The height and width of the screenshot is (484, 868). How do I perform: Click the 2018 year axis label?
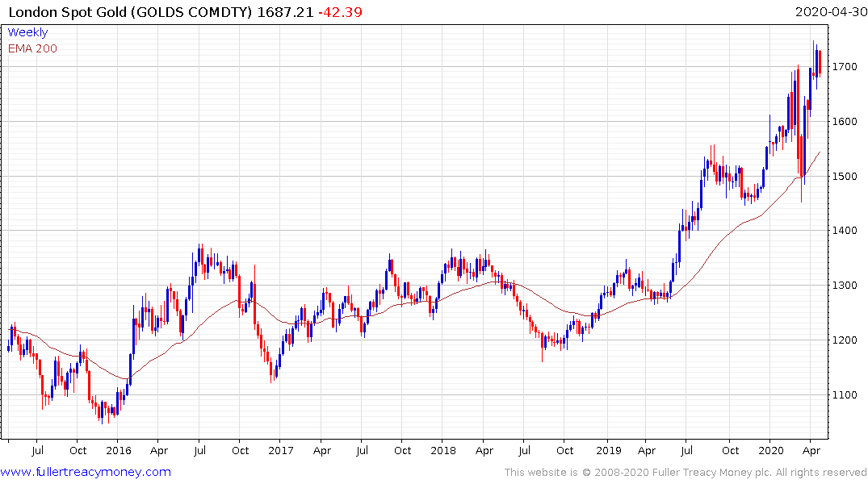(x=442, y=450)
